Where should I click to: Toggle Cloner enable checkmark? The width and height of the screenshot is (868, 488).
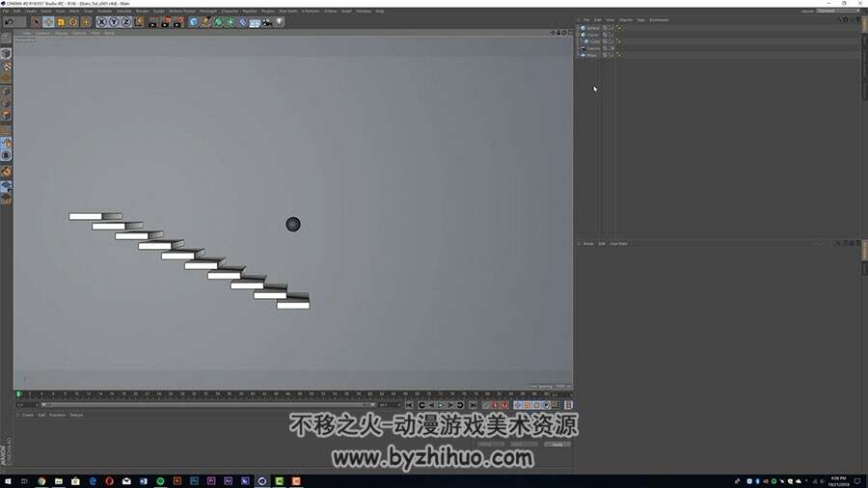pyautogui.click(x=611, y=35)
